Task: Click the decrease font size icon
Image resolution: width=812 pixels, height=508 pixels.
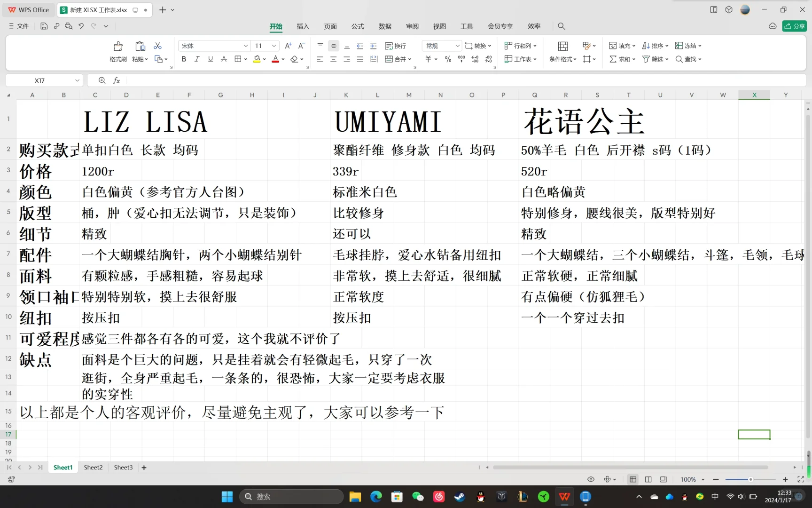Action: [302, 46]
